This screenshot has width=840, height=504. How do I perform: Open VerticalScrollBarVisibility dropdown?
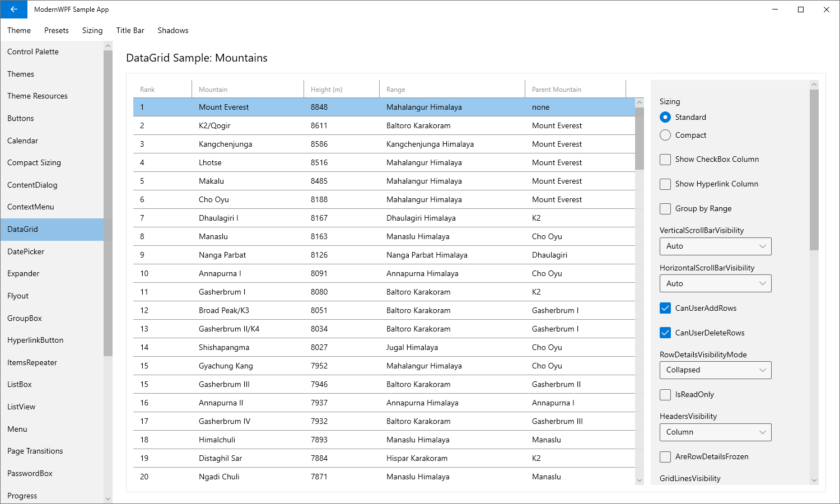(716, 246)
